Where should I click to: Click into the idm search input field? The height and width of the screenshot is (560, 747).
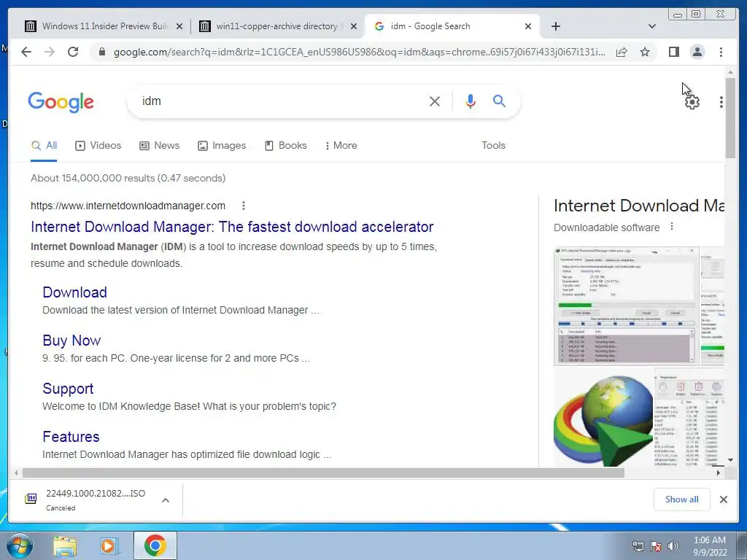[281, 101]
